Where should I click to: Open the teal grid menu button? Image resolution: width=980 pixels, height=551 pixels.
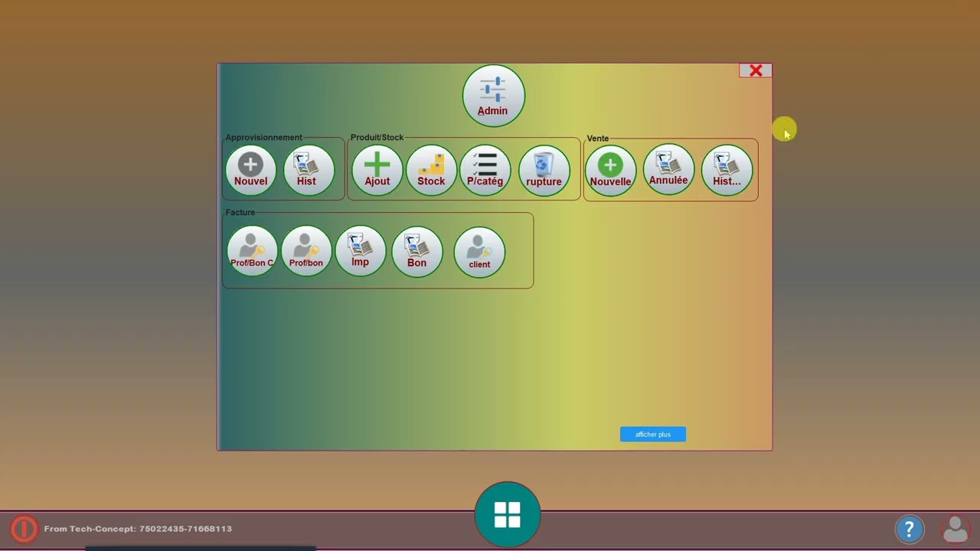tap(508, 514)
